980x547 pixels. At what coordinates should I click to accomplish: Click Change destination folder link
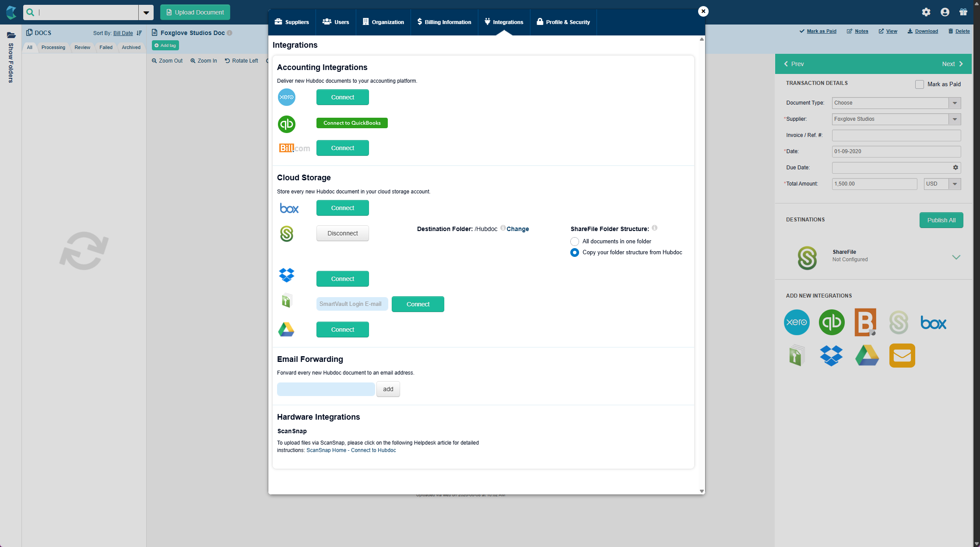(518, 229)
